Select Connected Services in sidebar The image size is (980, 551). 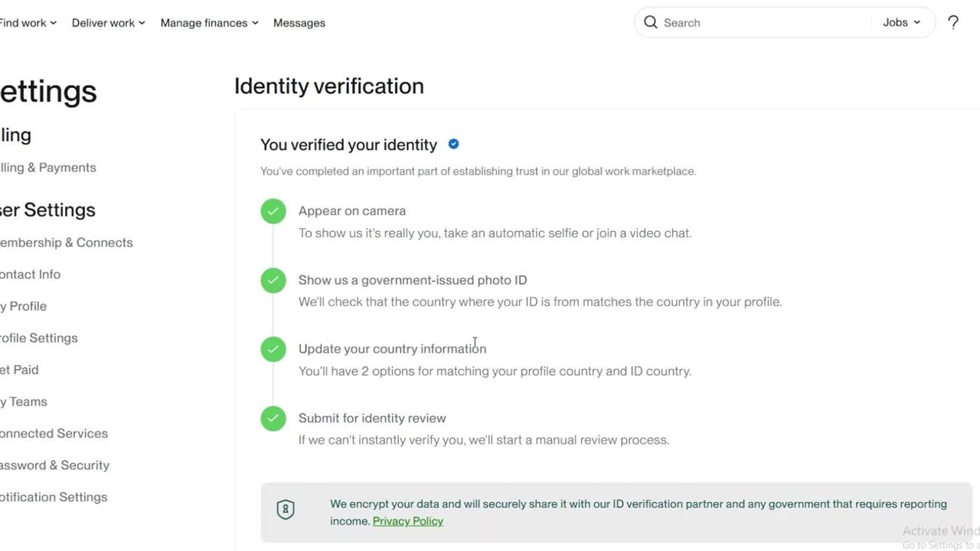coord(54,433)
